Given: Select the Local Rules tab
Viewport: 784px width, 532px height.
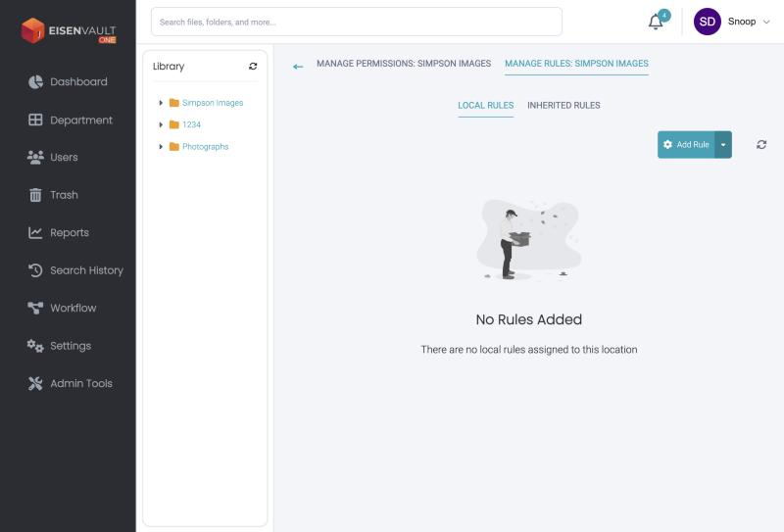Looking at the screenshot, I should point(485,106).
